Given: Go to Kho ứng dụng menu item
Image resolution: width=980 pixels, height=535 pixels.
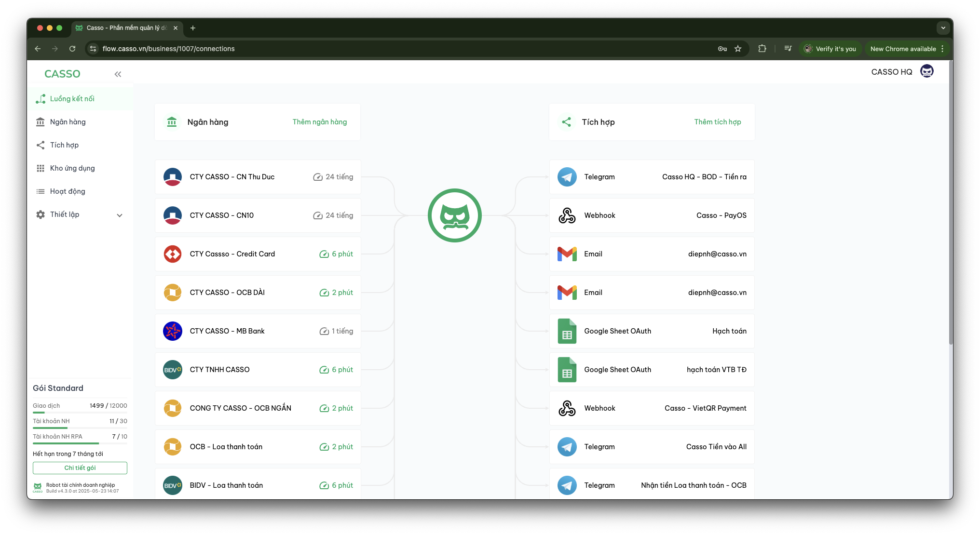Looking at the screenshot, I should pyautogui.click(x=72, y=168).
